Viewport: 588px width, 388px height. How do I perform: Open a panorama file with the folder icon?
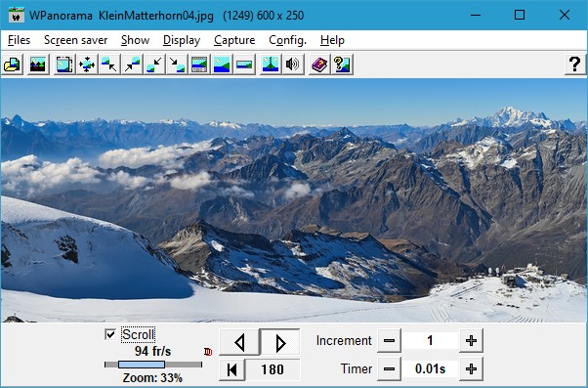click(13, 65)
